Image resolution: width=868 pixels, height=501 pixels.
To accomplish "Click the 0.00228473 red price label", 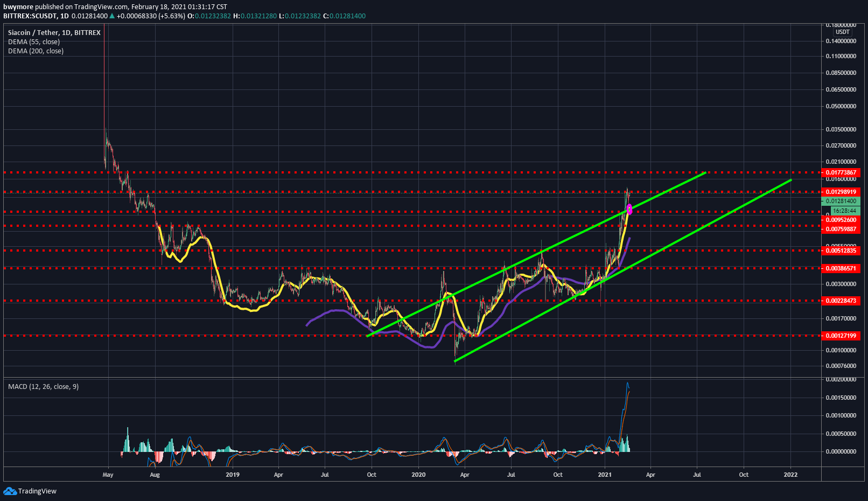I will point(841,301).
